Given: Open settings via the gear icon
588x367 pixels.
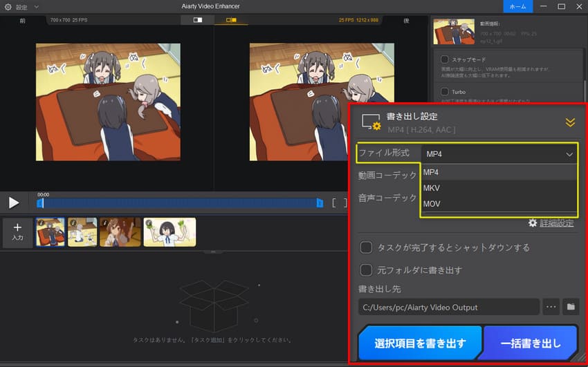Looking at the screenshot, I should tap(8, 7).
